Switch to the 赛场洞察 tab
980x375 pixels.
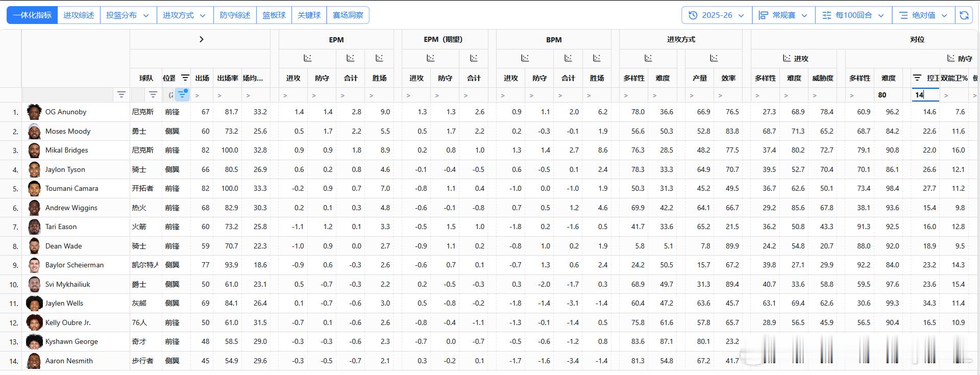click(348, 15)
